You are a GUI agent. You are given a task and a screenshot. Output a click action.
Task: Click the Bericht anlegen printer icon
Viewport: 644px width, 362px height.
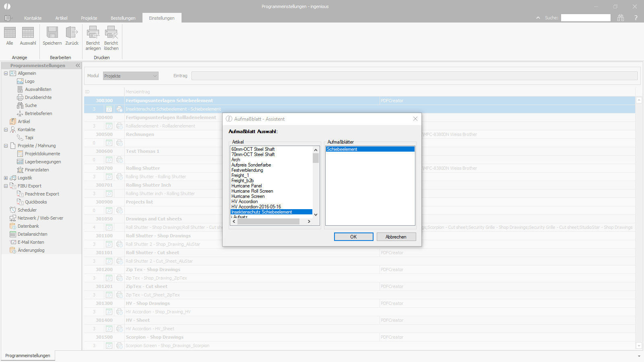click(93, 32)
